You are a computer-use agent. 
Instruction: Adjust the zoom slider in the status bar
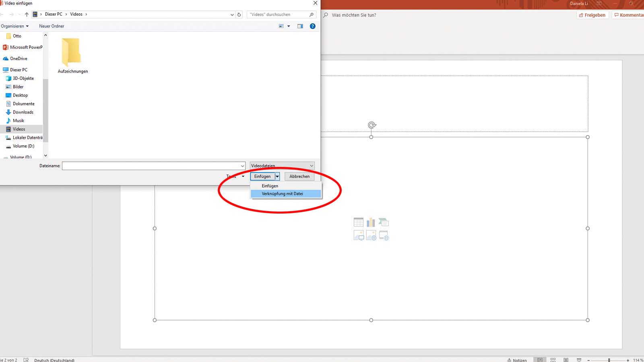pos(609,359)
